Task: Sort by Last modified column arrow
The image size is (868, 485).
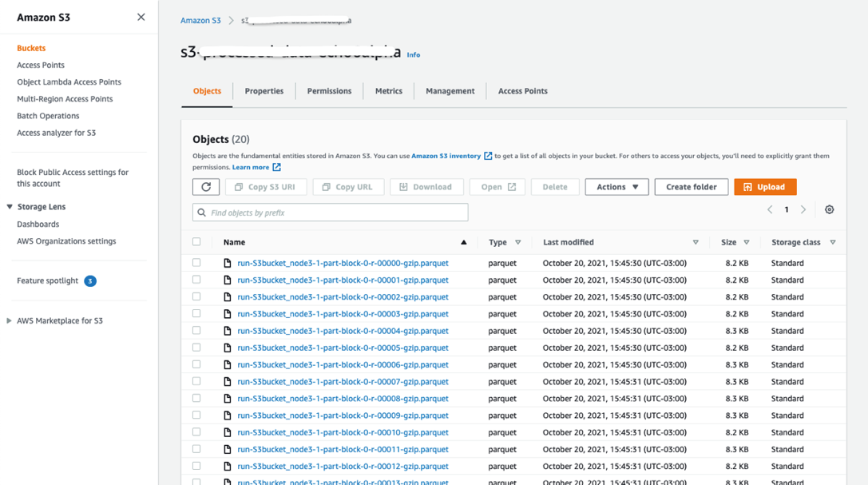Action: (x=696, y=243)
